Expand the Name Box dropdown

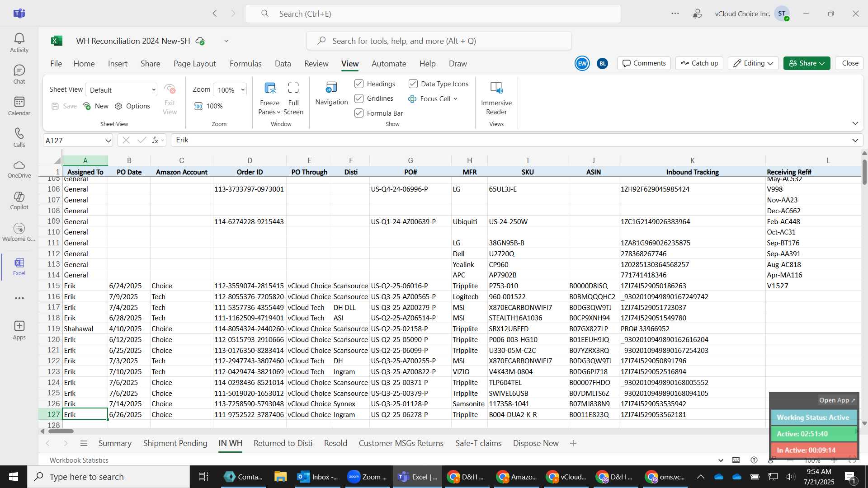click(x=108, y=141)
